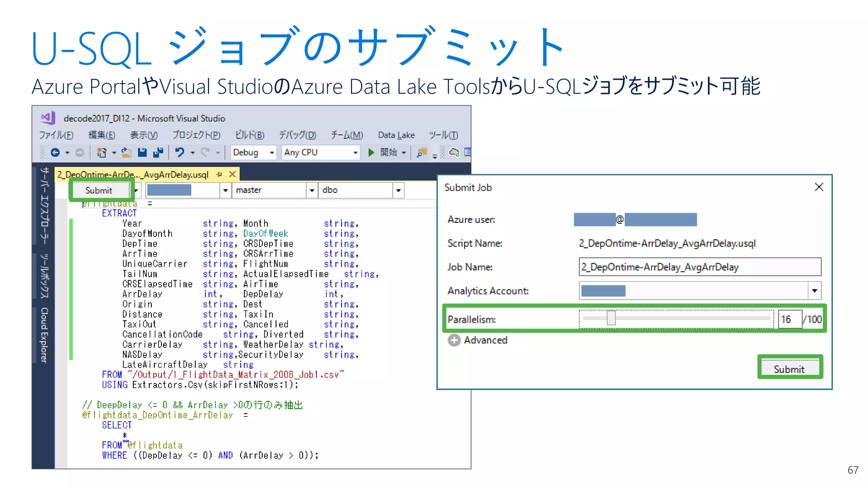This screenshot has height=488, width=868.
Task: Open the redacted account dropdown in editor toolbar
Action: [225, 190]
